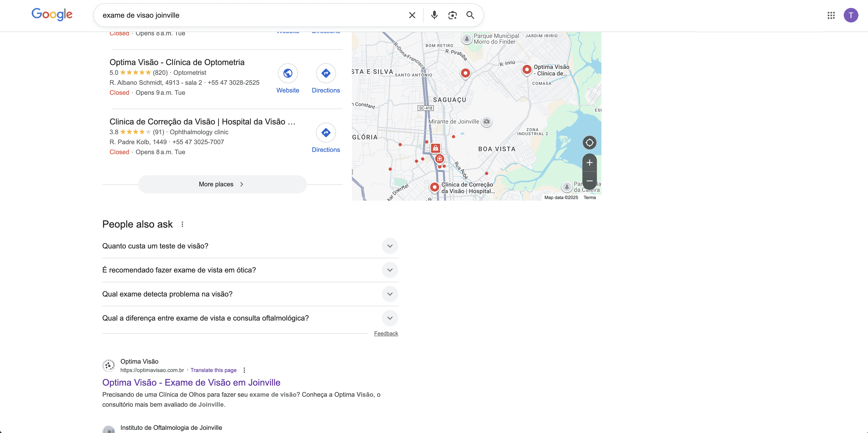Image resolution: width=868 pixels, height=433 pixels.
Task: Open the Google apps grid
Action: 831,15
